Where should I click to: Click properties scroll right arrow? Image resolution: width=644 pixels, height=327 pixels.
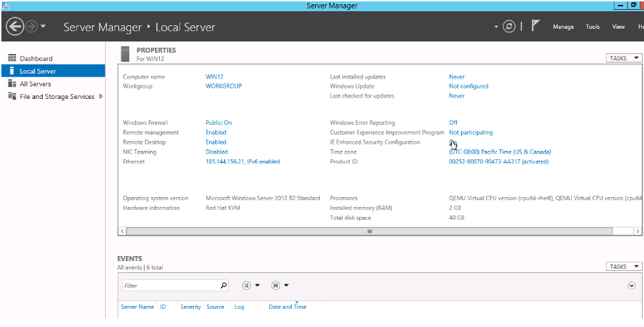pyautogui.click(x=638, y=232)
